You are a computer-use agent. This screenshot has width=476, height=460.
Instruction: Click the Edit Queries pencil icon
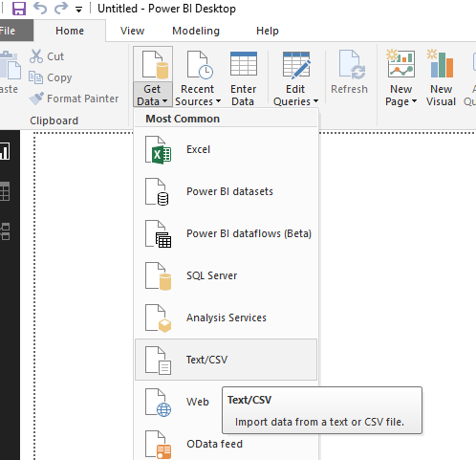pos(296,65)
